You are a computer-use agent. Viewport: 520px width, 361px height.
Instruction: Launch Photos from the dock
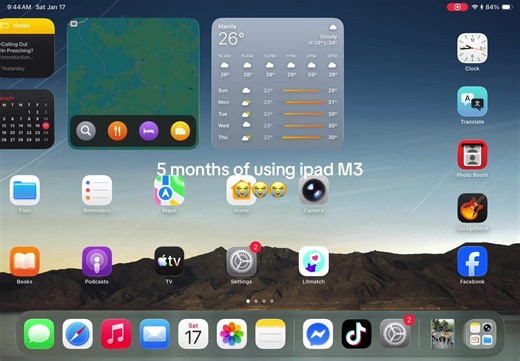(x=232, y=334)
